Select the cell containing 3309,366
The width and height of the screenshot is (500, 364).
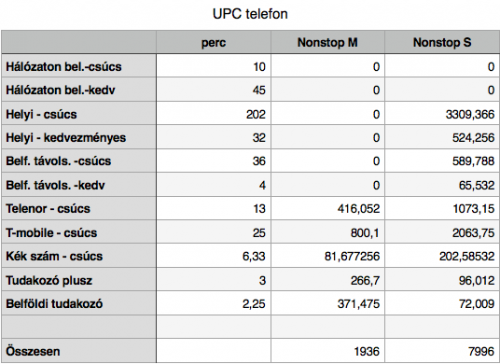pyautogui.click(x=442, y=114)
